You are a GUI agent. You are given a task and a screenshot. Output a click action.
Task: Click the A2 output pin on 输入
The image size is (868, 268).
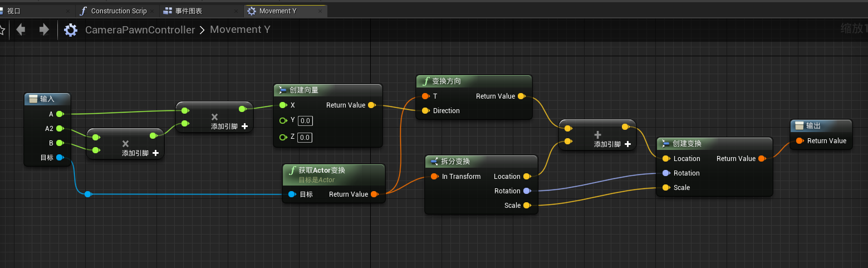coord(60,128)
